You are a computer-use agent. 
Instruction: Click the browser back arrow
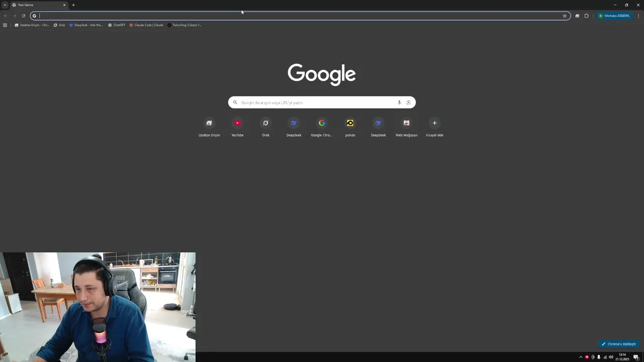click(x=6, y=16)
